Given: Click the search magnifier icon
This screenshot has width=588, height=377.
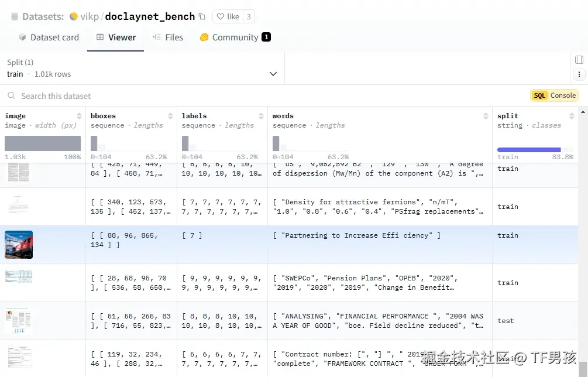Looking at the screenshot, I should (x=12, y=95).
